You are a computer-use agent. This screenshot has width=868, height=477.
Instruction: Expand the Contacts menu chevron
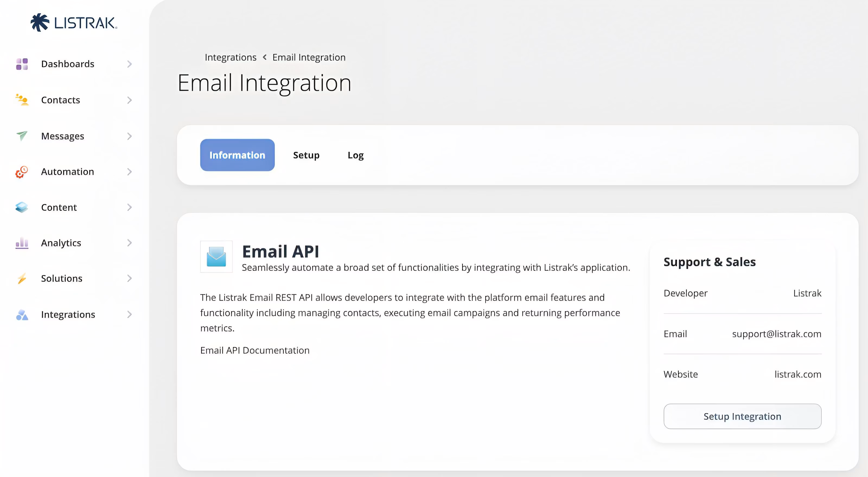click(x=129, y=100)
